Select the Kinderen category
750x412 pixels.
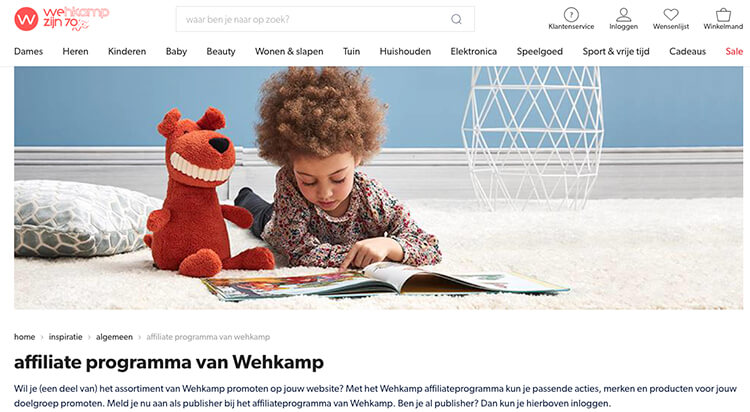pyautogui.click(x=127, y=51)
